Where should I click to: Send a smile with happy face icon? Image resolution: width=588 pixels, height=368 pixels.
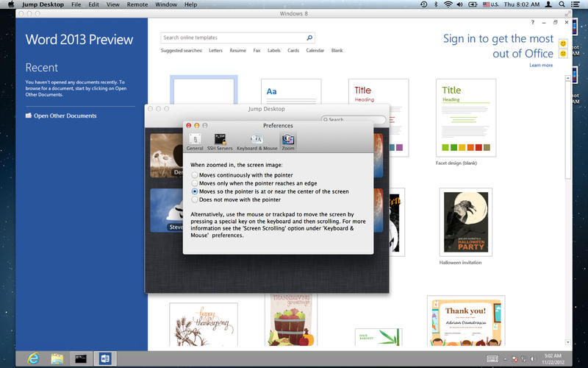tap(563, 43)
